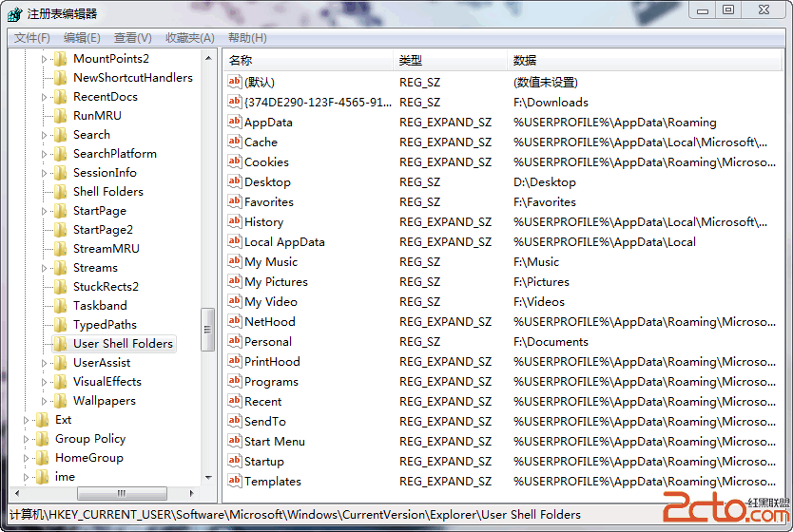Click the folder icon of Wallpapers
793x532 pixels.
point(61,401)
